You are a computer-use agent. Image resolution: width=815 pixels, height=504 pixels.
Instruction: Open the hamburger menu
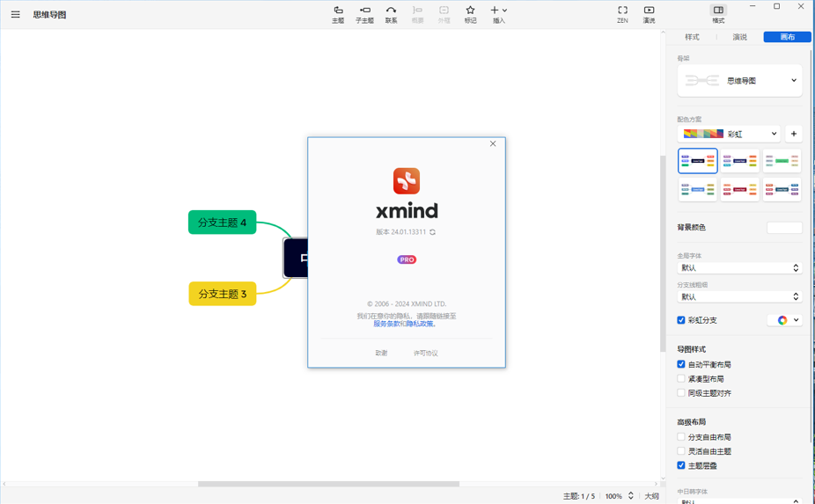[16, 15]
